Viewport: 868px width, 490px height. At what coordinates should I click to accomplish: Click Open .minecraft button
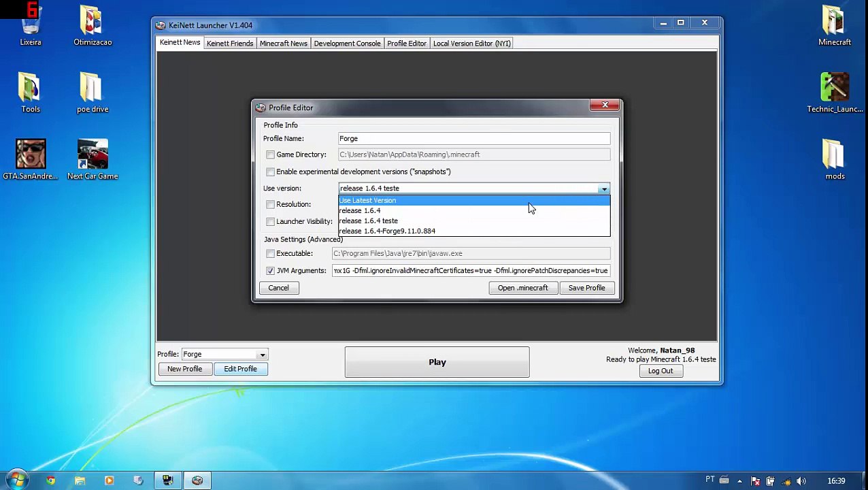[522, 288]
